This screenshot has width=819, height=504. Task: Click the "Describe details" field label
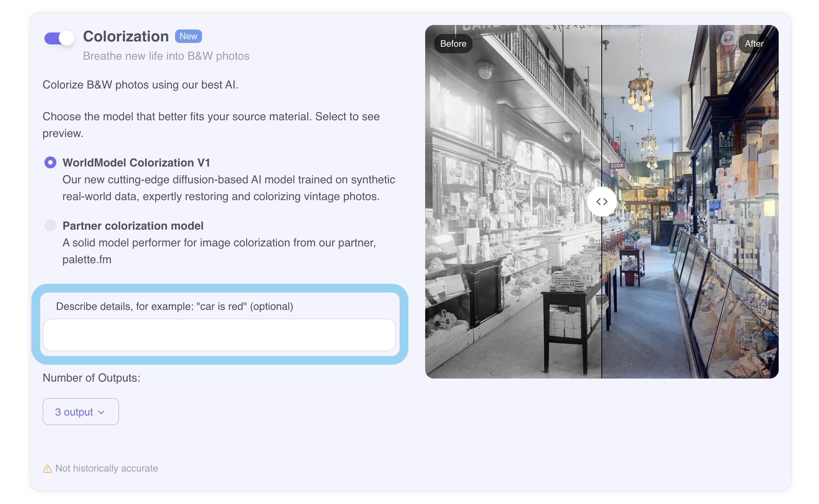[175, 306]
